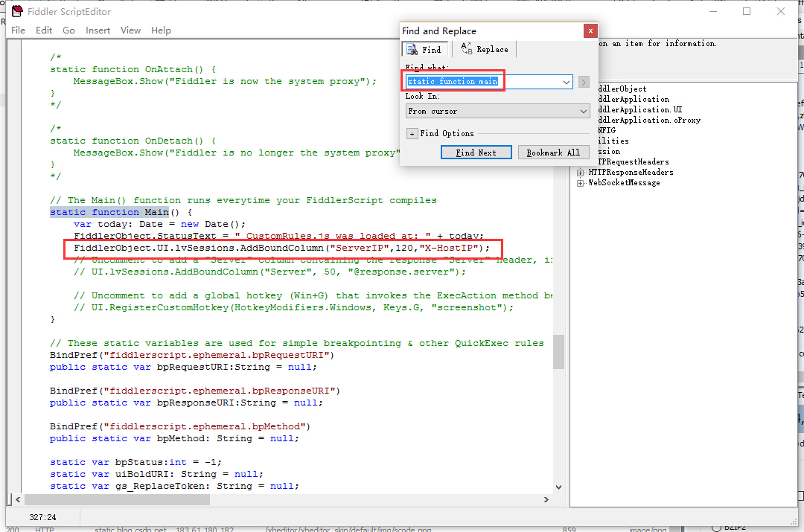
Task: Click the "static function OnAttach() {" line
Action: 133,69
